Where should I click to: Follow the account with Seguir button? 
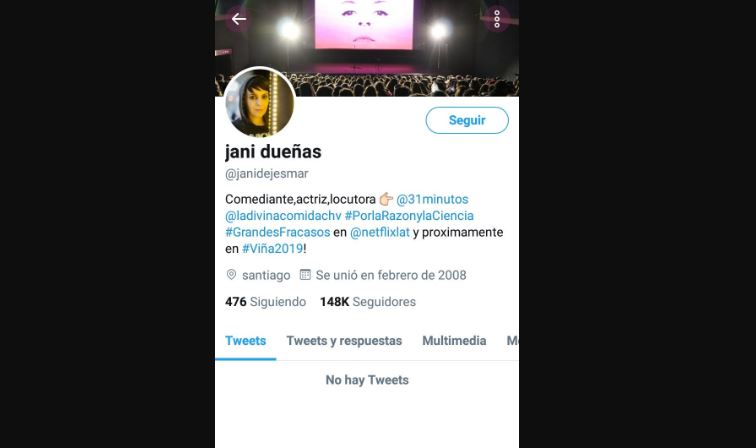[467, 120]
